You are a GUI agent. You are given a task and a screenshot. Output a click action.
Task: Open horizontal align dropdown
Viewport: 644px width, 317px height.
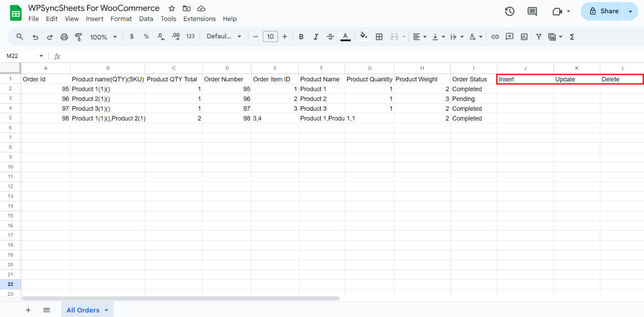pos(419,36)
